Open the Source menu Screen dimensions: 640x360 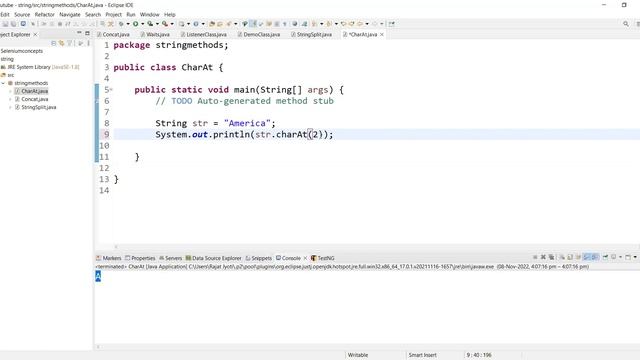point(22,14)
